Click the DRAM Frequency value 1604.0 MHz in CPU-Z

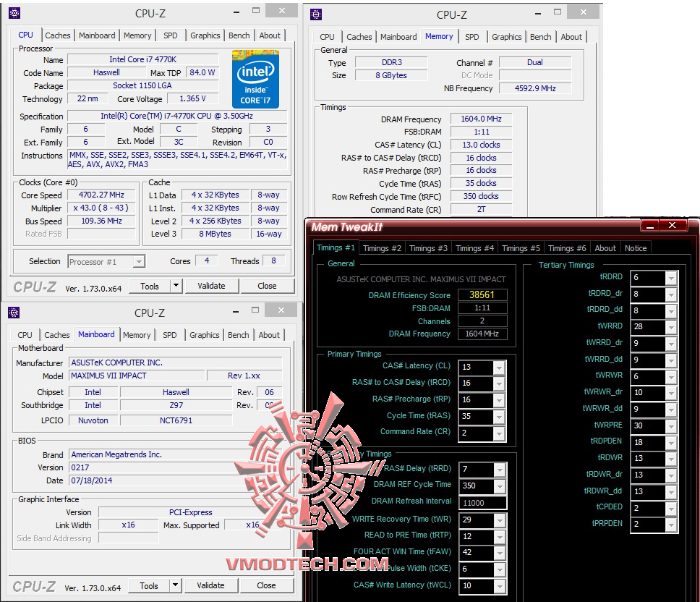click(x=482, y=119)
